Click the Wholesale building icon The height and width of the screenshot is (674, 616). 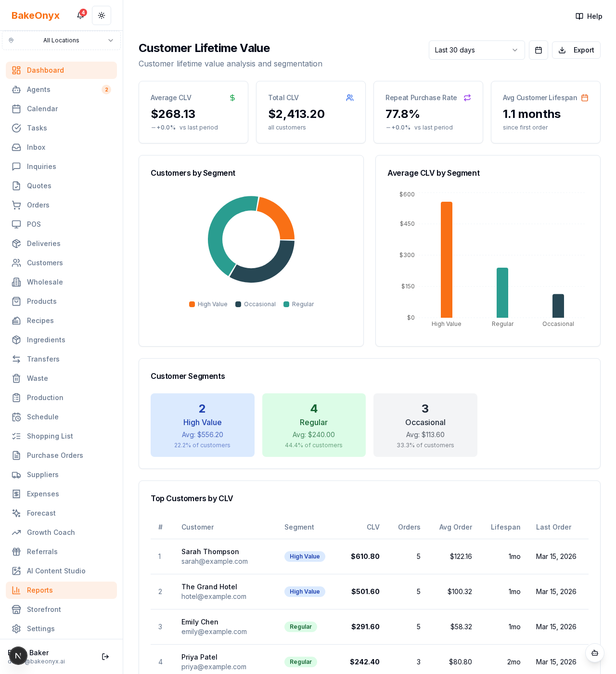16,282
